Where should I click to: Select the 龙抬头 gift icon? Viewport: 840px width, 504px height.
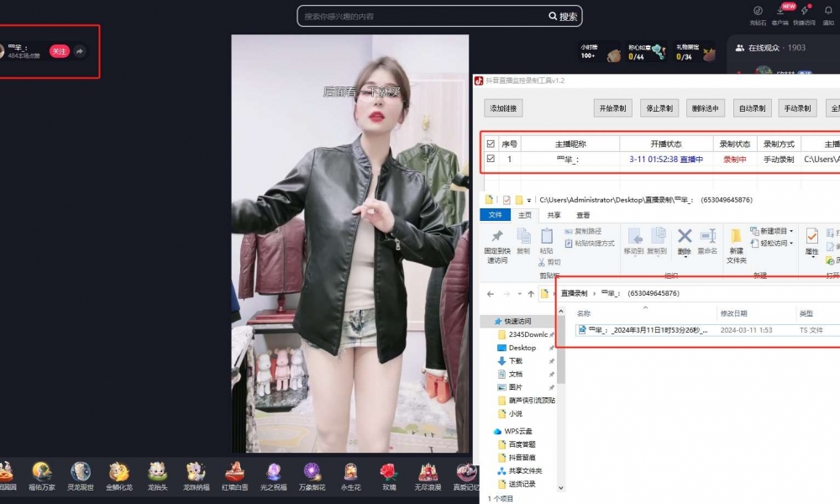158,473
